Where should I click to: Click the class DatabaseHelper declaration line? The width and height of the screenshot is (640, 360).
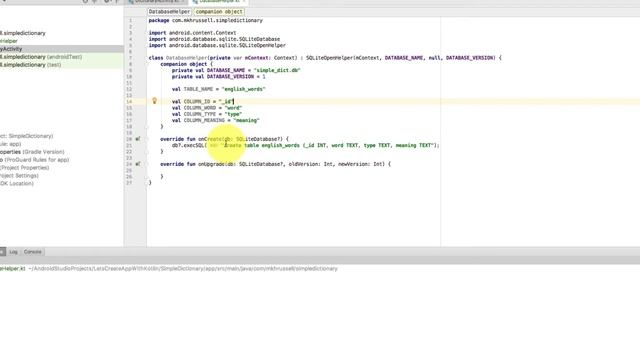(325, 58)
